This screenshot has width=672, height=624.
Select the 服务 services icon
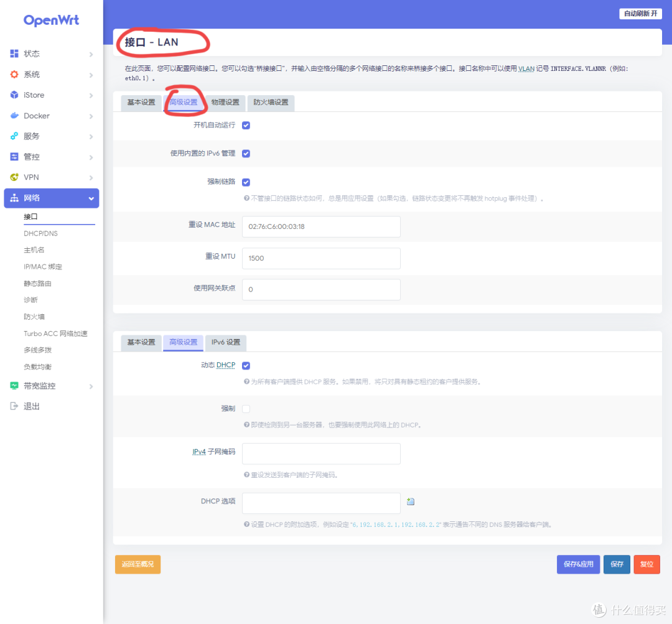(15, 136)
